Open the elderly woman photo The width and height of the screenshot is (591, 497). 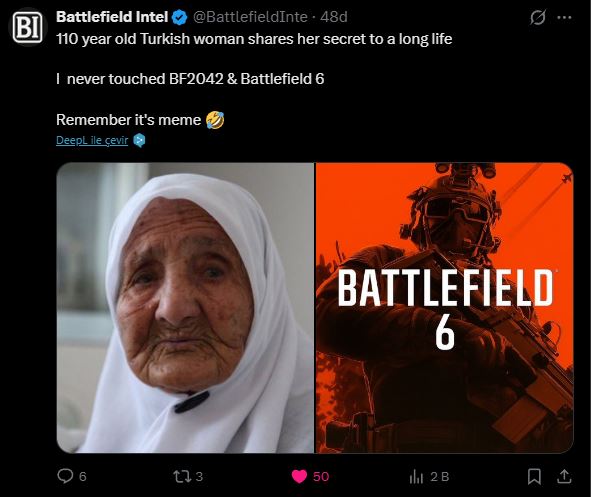click(x=185, y=307)
